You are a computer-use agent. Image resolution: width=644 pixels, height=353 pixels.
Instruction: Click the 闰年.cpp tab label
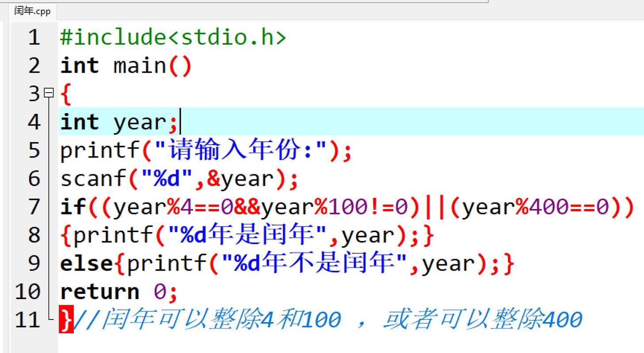[x=32, y=12]
